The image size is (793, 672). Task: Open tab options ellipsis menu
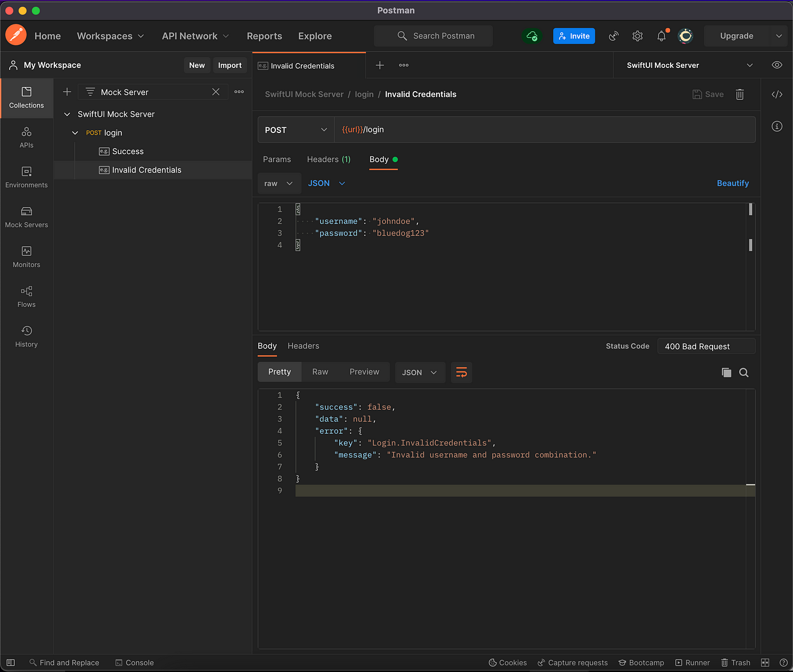404,65
